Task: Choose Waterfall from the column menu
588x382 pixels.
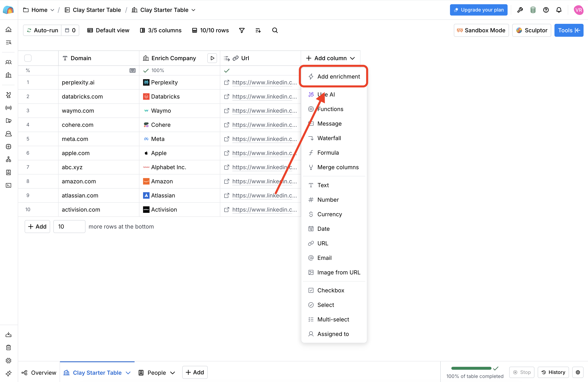Action: point(334,138)
